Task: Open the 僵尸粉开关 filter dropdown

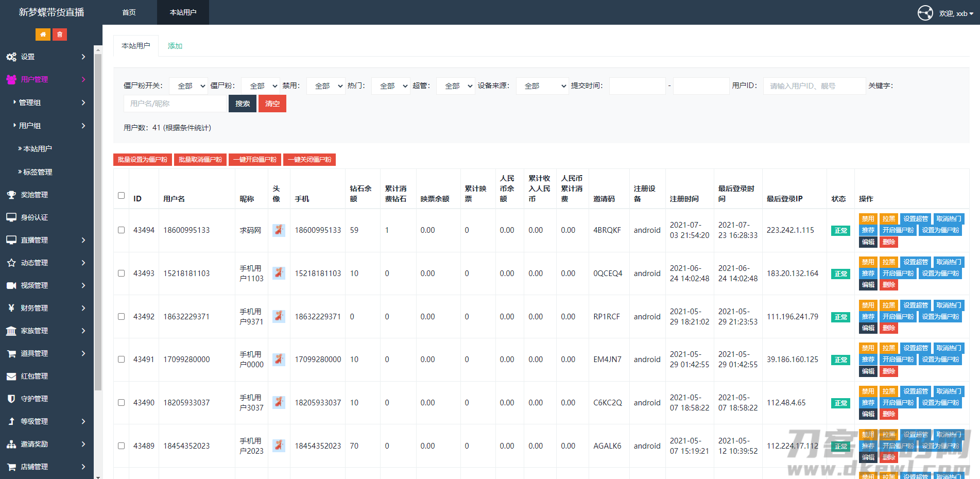Action: [188, 85]
